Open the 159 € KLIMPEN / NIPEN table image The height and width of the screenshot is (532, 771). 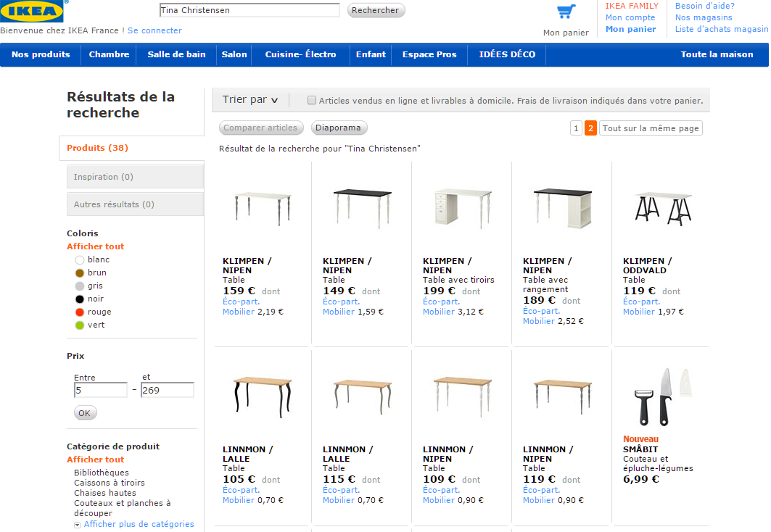tap(263, 209)
